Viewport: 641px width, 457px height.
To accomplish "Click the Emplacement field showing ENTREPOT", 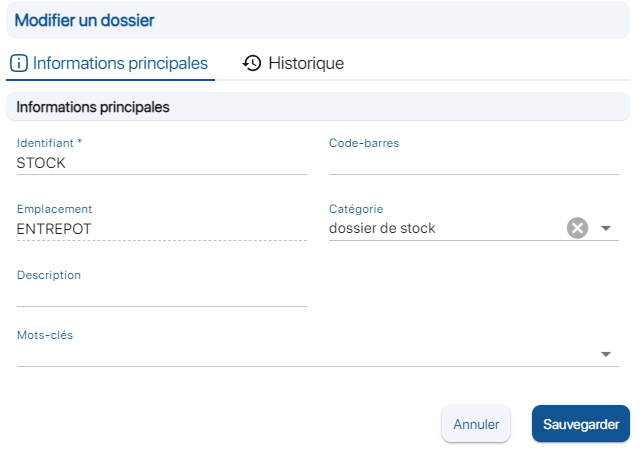I will 161,229.
